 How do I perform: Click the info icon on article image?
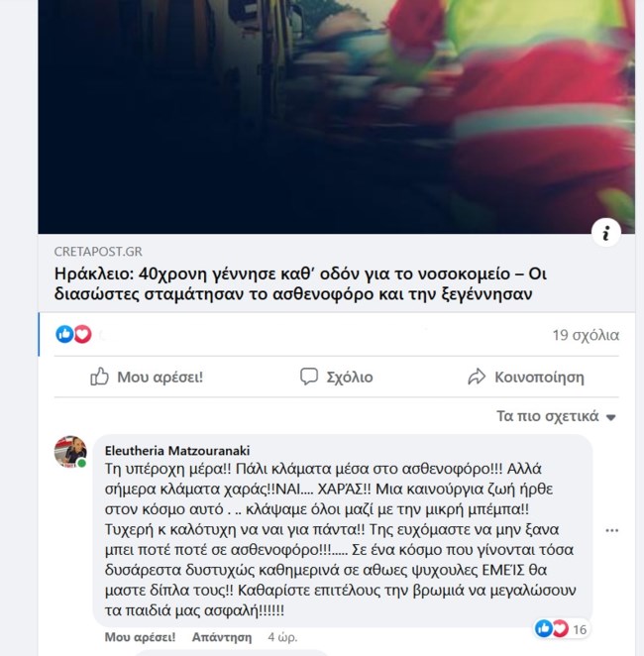[x=606, y=233]
